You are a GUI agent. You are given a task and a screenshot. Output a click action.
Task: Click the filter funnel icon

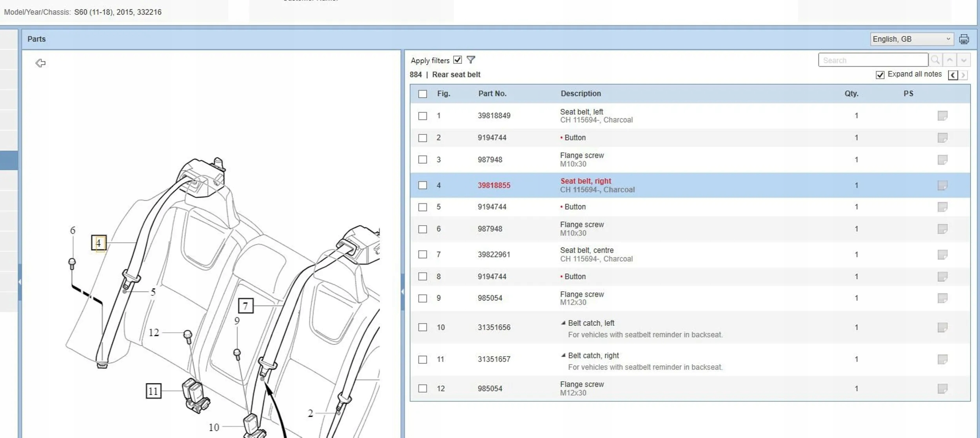[471, 60]
